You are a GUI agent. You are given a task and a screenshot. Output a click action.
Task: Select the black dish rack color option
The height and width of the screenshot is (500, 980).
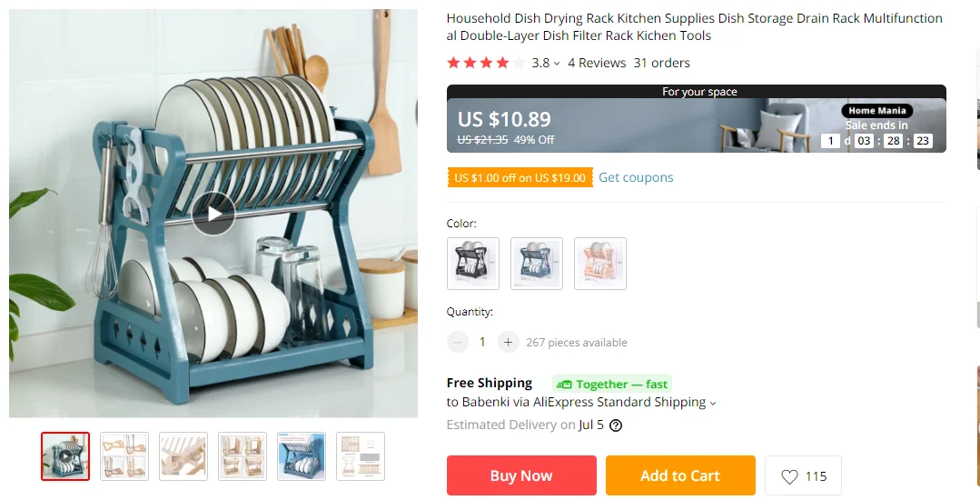pos(473,264)
